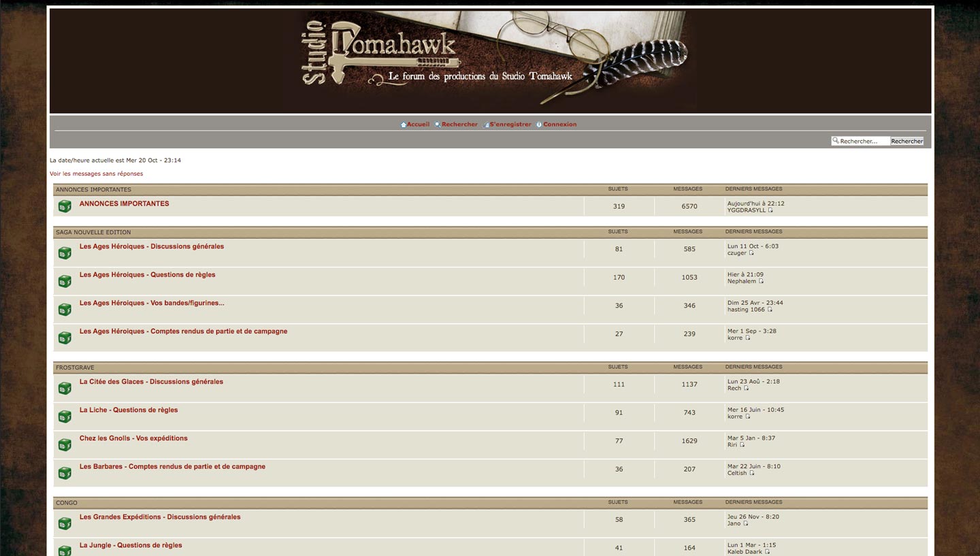Open La Liche - Questions de règles
Viewport: 980px width, 556px height.
(129, 410)
